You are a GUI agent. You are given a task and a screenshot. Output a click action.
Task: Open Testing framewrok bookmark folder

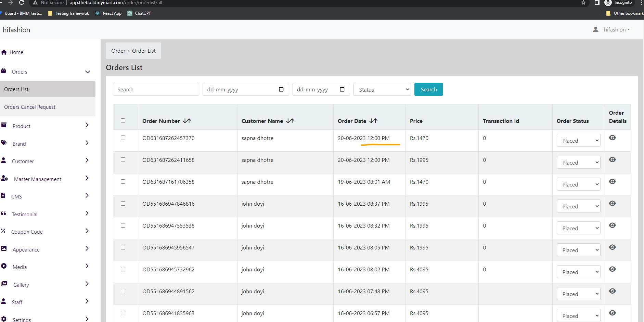tap(69, 13)
